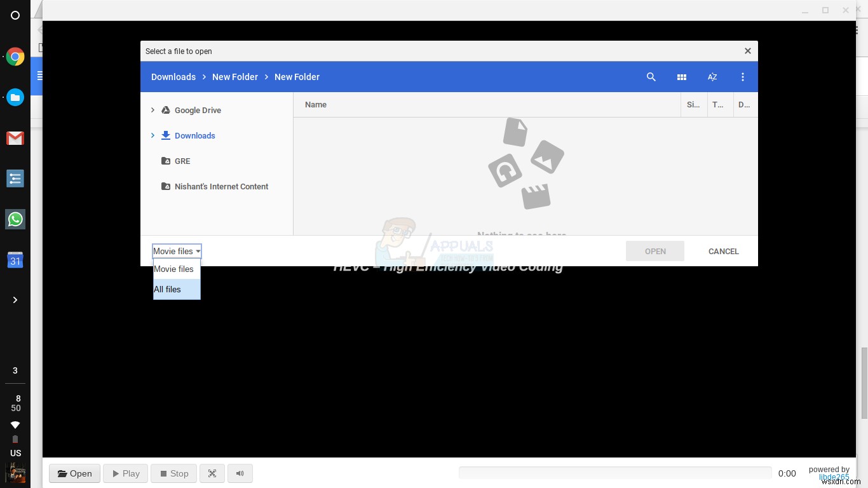Open WhatsApp from the shelf
Screen dimensions: 868x488
pyautogui.click(x=15, y=219)
